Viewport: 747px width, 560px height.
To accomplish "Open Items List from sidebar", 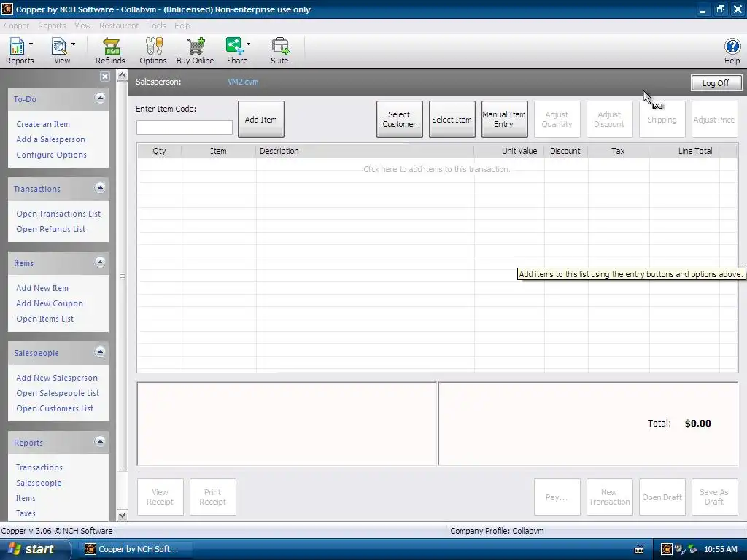I will coord(44,319).
